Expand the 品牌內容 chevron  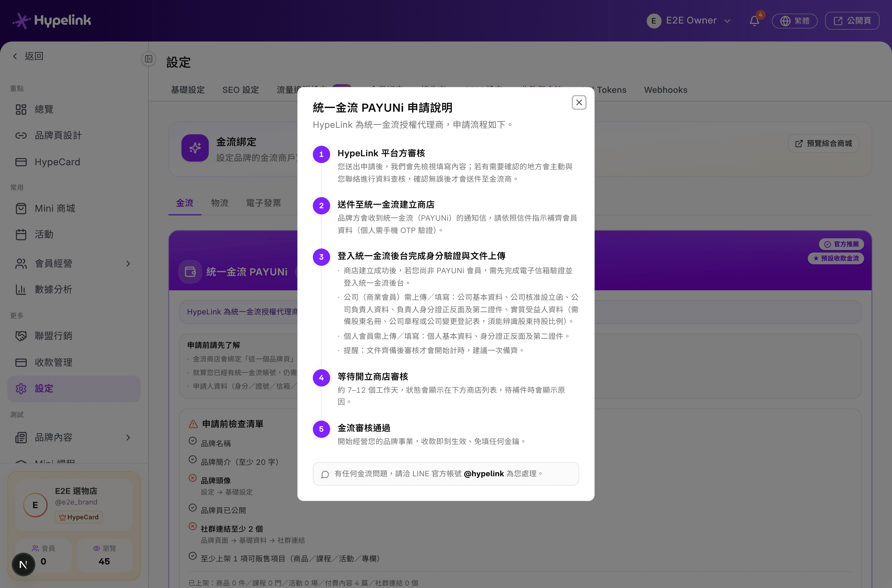point(128,438)
